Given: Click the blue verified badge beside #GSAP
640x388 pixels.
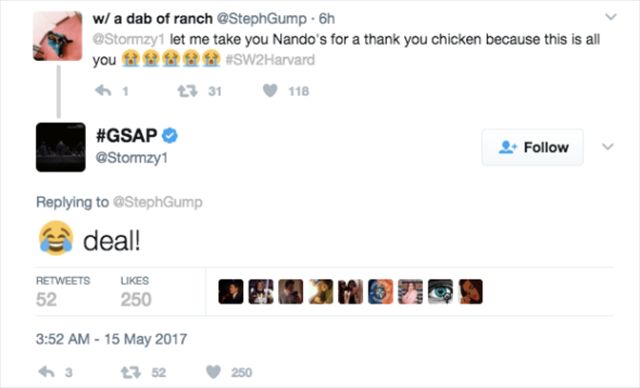Looking at the screenshot, I should 170,135.
